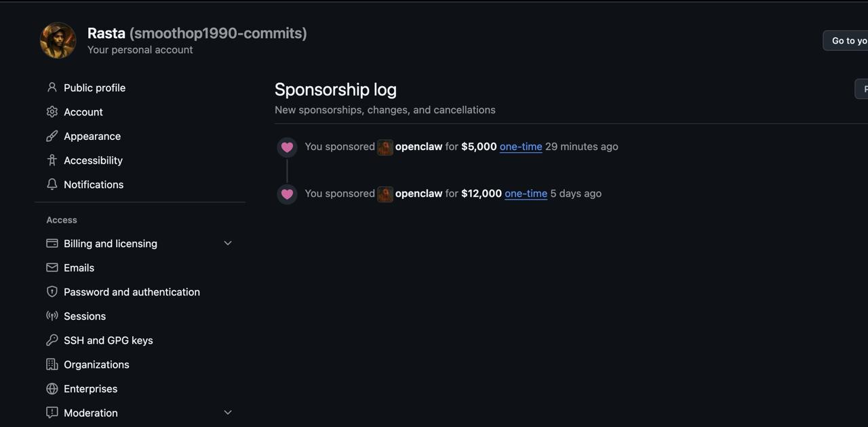Open Notifications via the bell icon
Image resolution: width=868 pixels, height=427 pixels.
click(x=52, y=184)
